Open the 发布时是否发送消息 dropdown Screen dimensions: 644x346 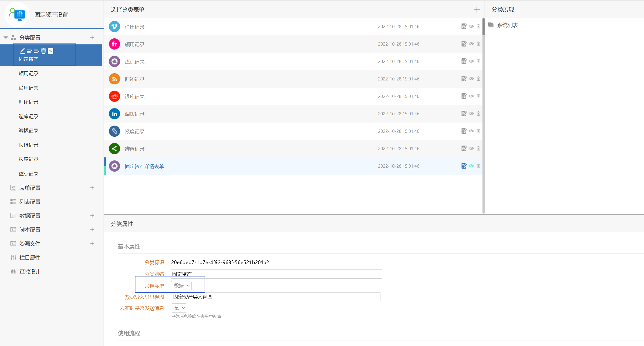click(179, 308)
